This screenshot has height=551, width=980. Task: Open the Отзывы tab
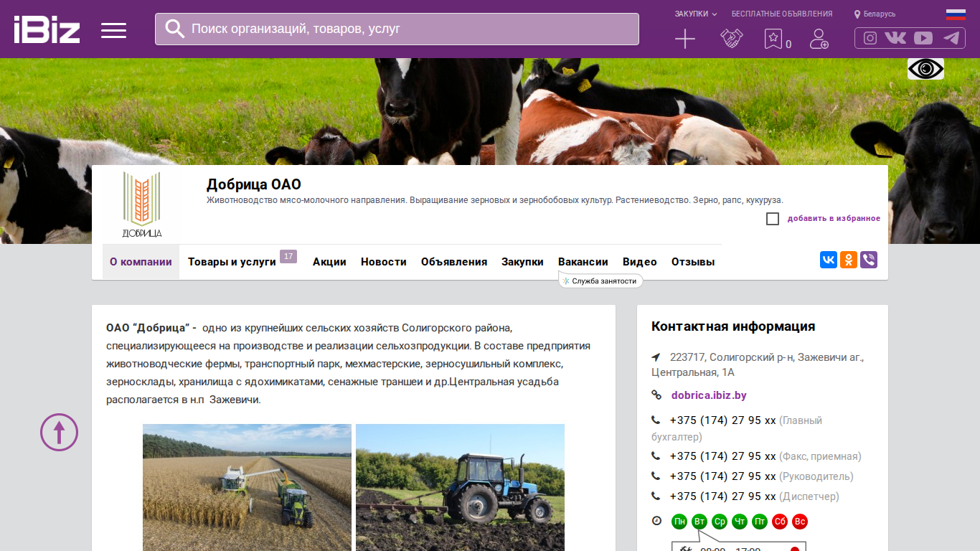(x=693, y=262)
